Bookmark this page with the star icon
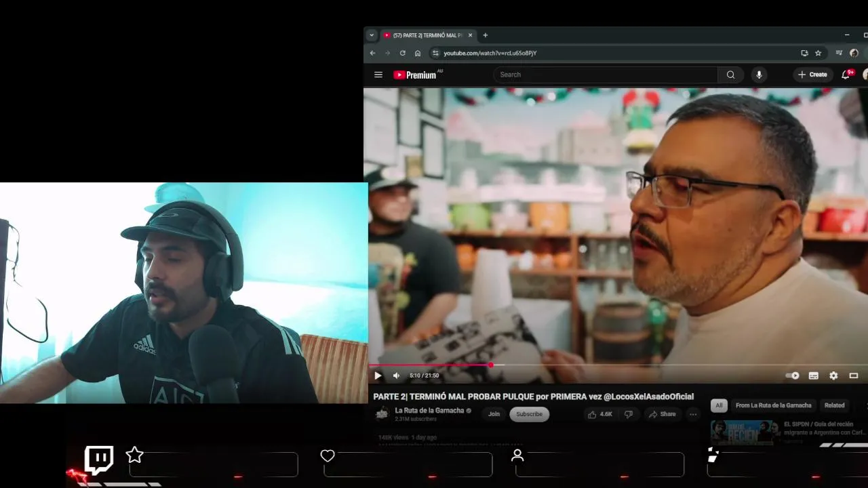The height and width of the screenshot is (488, 868). 818,53
